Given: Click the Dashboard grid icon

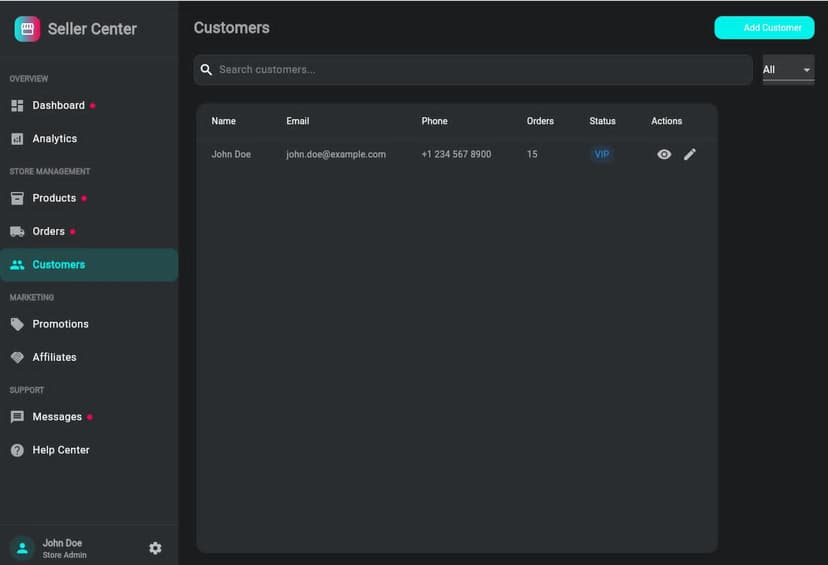Looking at the screenshot, I should pyautogui.click(x=17, y=105).
